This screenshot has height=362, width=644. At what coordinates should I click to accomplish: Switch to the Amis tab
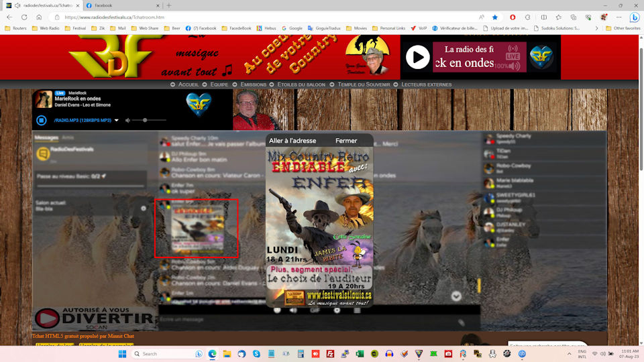click(x=68, y=137)
